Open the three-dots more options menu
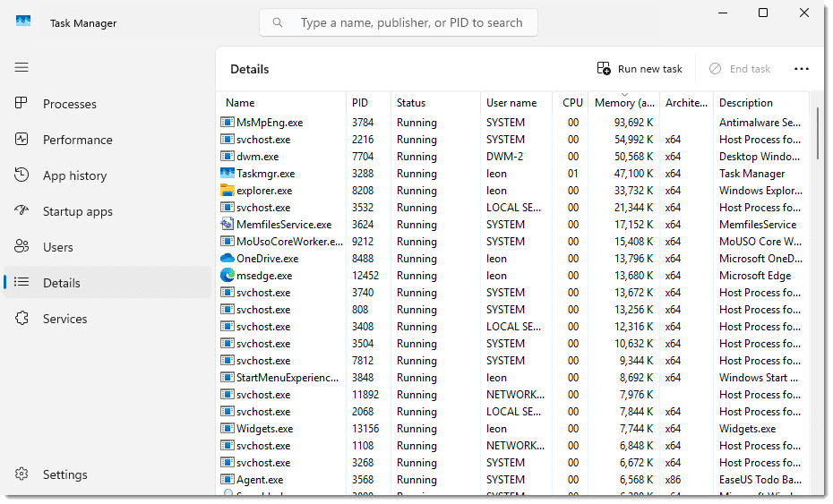 pyautogui.click(x=801, y=69)
